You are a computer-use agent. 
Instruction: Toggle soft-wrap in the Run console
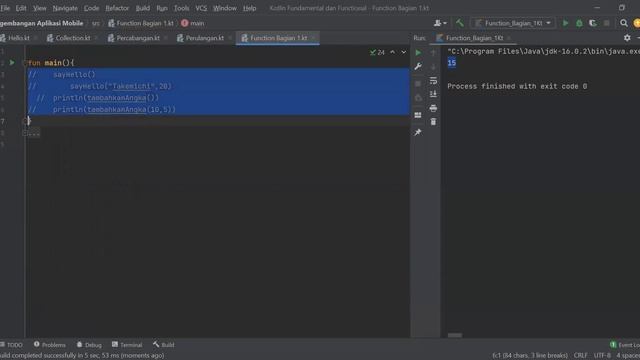pos(433,80)
